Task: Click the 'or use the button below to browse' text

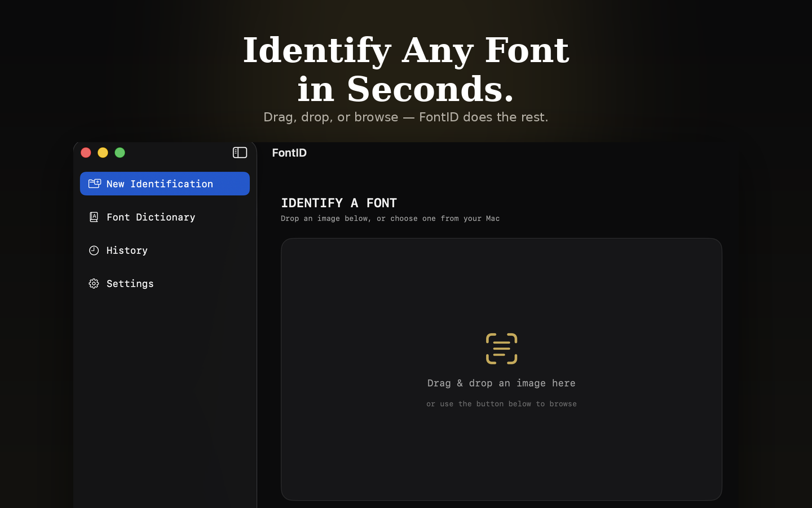Action: [501, 404]
